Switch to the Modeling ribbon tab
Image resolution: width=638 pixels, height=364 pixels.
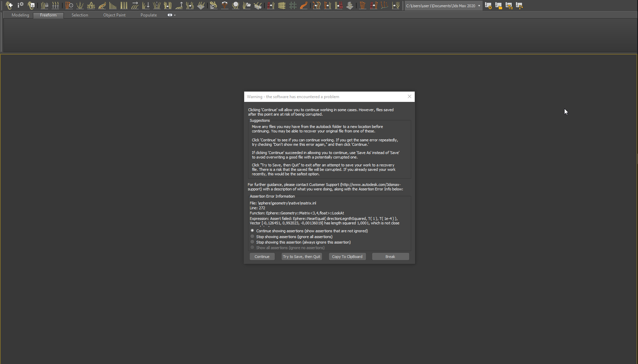pyautogui.click(x=20, y=15)
